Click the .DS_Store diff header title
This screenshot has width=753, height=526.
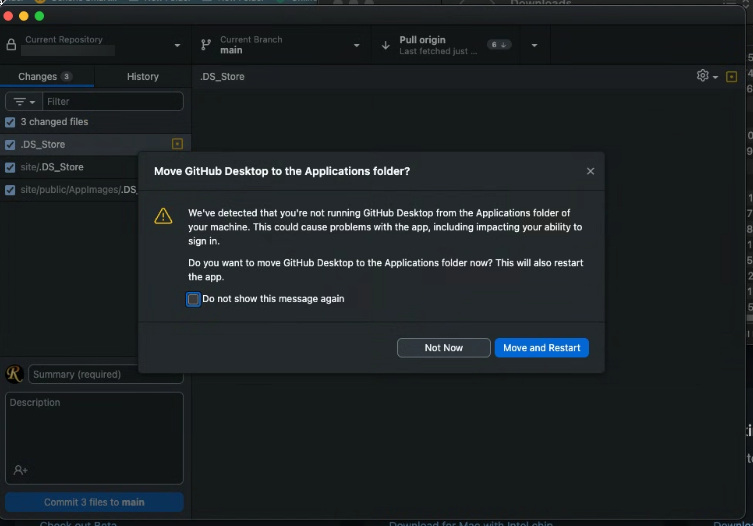pos(222,76)
